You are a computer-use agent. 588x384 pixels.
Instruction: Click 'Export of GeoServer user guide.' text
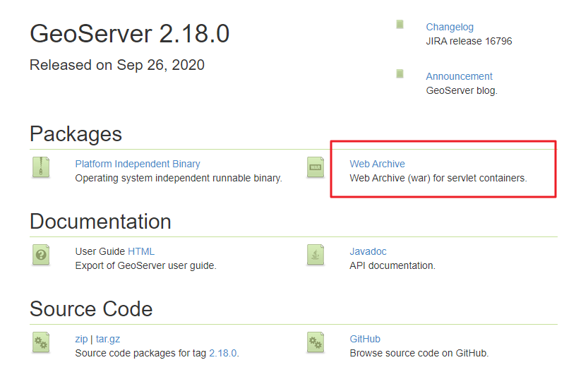(x=146, y=265)
